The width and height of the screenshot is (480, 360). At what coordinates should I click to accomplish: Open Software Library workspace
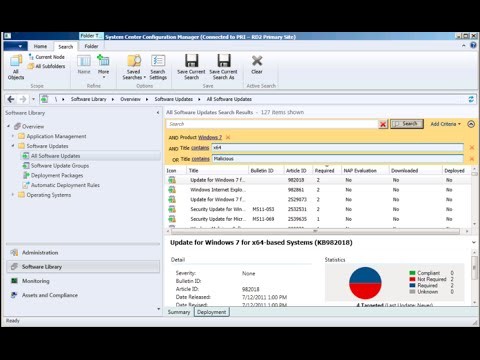pos(83,267)
